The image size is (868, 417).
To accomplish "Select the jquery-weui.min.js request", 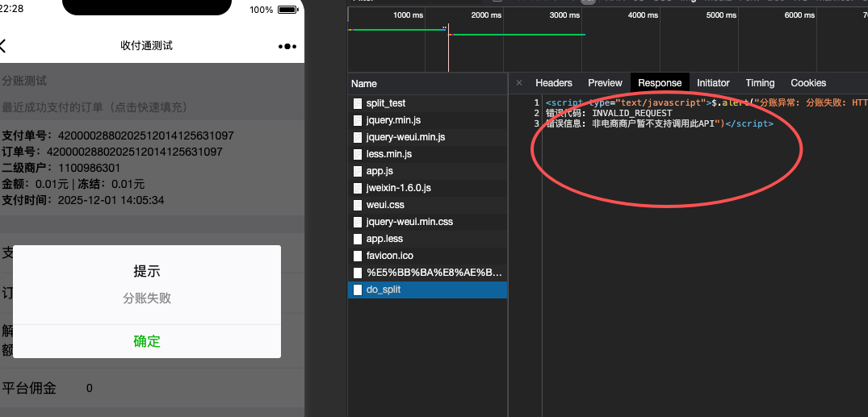I will pos(427,137).
